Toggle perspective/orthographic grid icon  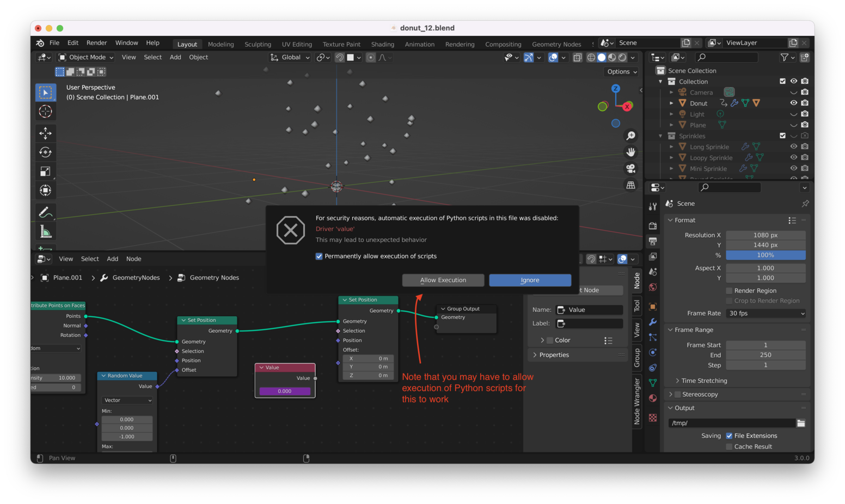pos(630,185)
